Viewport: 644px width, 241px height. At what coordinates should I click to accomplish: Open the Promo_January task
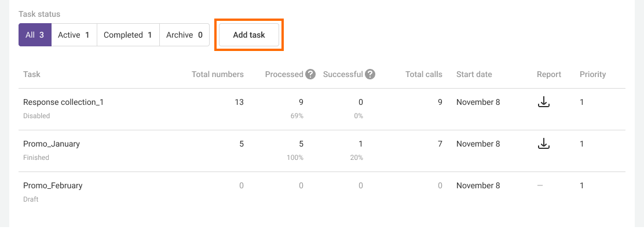[x=52, y=144]
